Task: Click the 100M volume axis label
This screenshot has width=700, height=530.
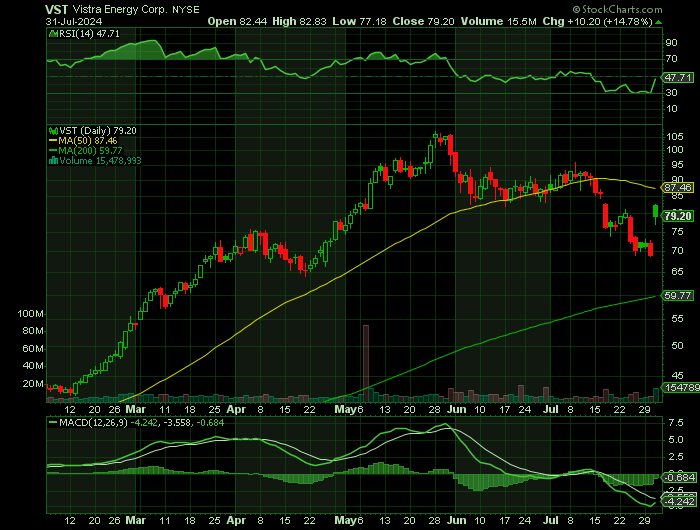Action: [30, 314]
